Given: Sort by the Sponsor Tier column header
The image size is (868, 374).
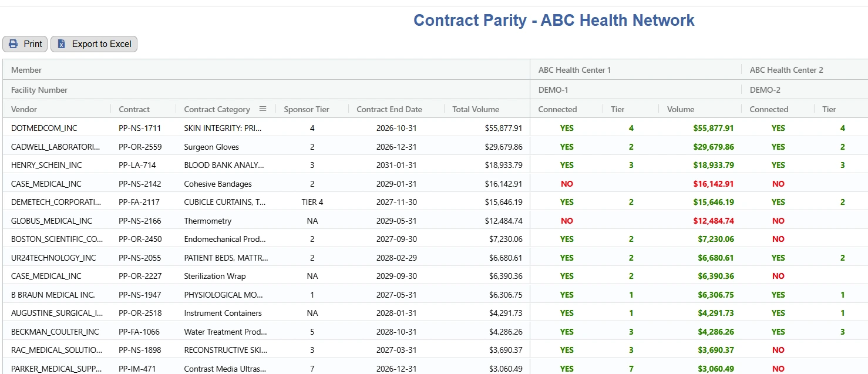Looking at the screenshot, I should (x=307, y=109).
